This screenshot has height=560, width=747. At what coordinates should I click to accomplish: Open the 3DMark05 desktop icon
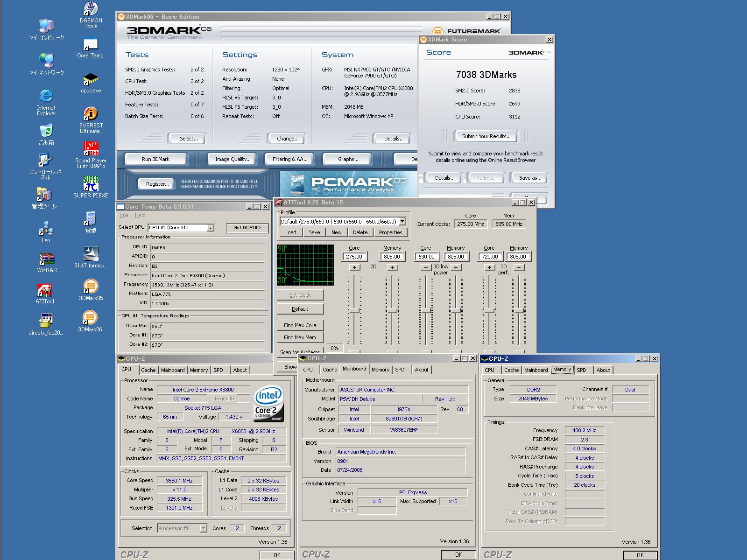tap(91, 286)
